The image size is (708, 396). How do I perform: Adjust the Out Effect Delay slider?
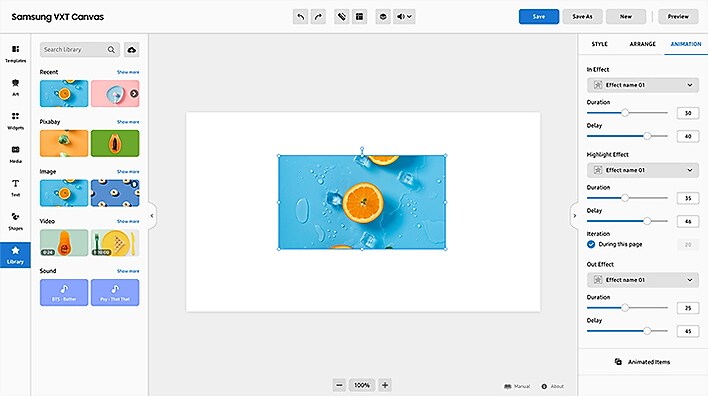coord(647,331)
